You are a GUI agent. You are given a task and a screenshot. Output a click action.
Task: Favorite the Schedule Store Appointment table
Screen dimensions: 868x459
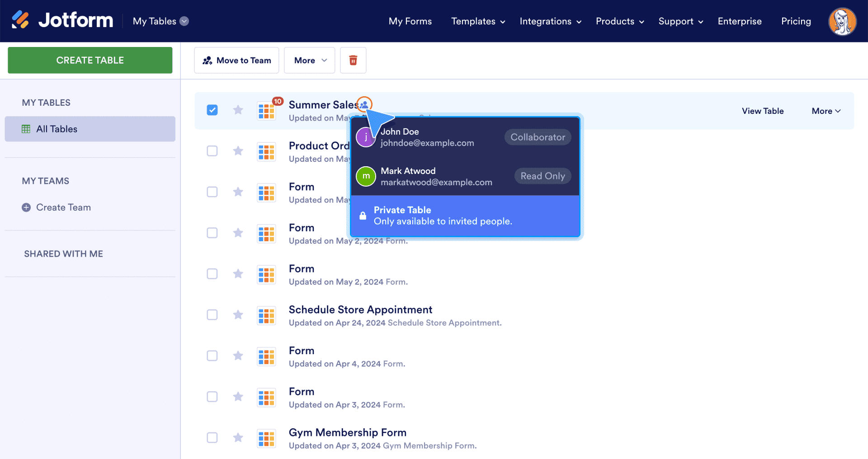point(238,315)
